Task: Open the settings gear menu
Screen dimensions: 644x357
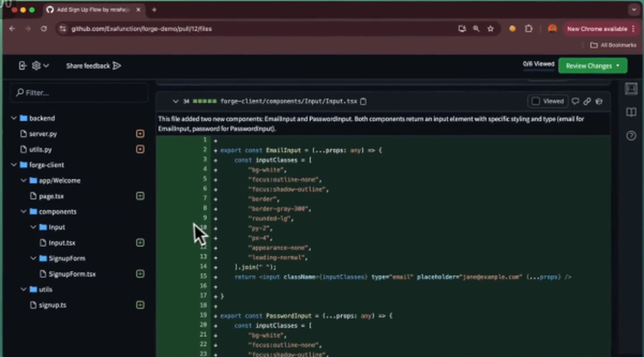Action: (40, 66)
